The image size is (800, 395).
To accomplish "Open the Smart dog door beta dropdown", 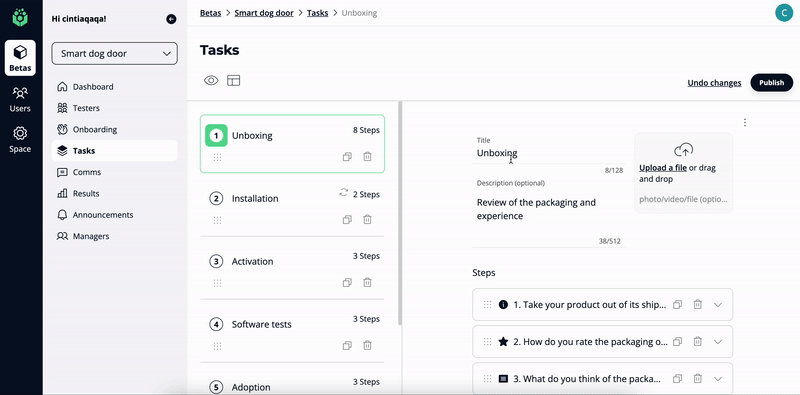I will click(115, 54).
